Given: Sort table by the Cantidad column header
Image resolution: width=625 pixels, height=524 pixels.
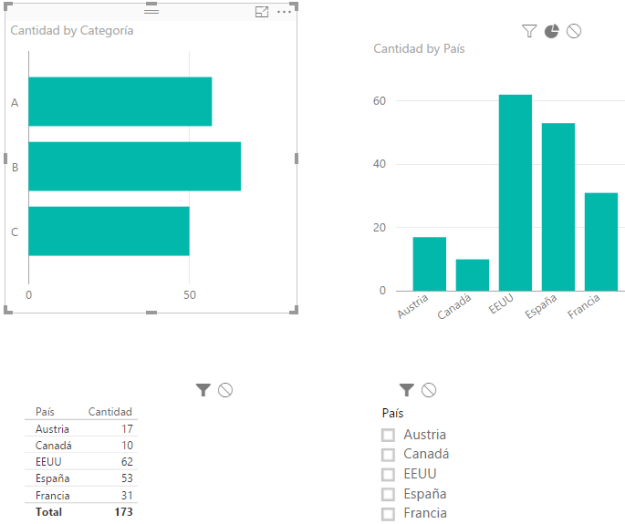Looking at the screenshot, I should 110,412.
